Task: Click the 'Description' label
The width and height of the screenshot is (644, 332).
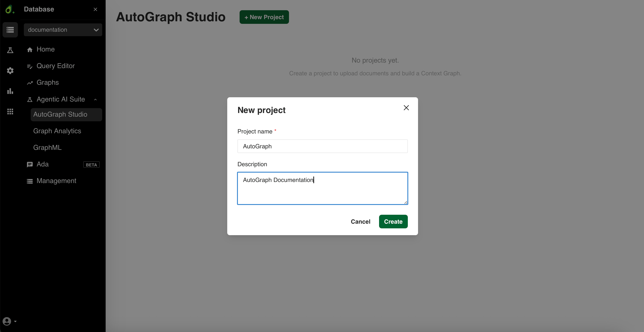Action: click(x=252, y=164)
